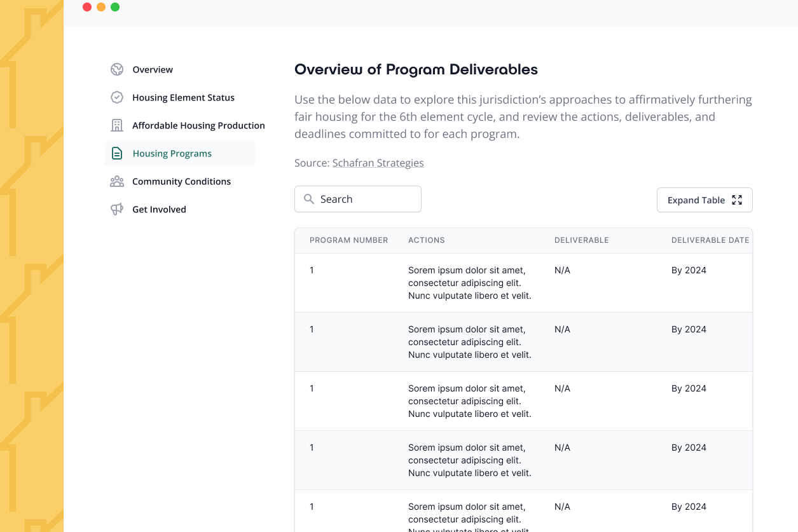Select Affordable Housing Production in sidebar
This screenshot has height=532, width=798.
(x=198, y=126)
